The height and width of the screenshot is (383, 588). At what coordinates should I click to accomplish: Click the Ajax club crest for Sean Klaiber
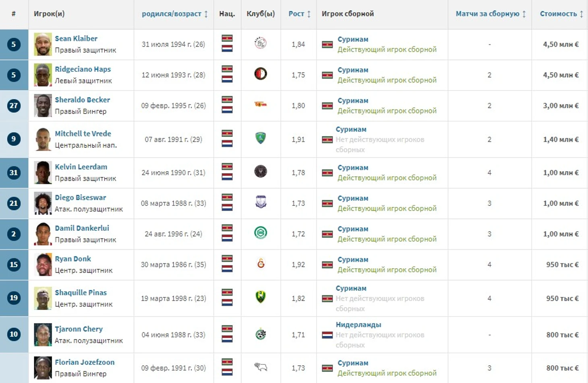coord(261,43)
